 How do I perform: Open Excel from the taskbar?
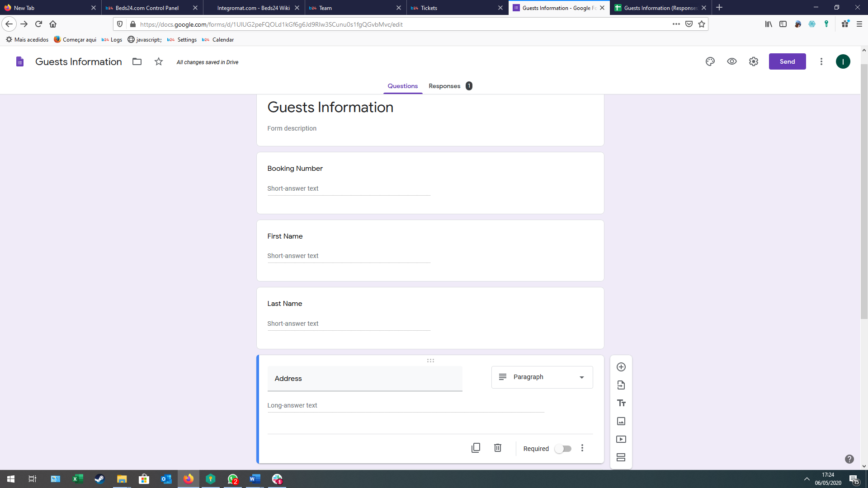click(x=78, y=479)
